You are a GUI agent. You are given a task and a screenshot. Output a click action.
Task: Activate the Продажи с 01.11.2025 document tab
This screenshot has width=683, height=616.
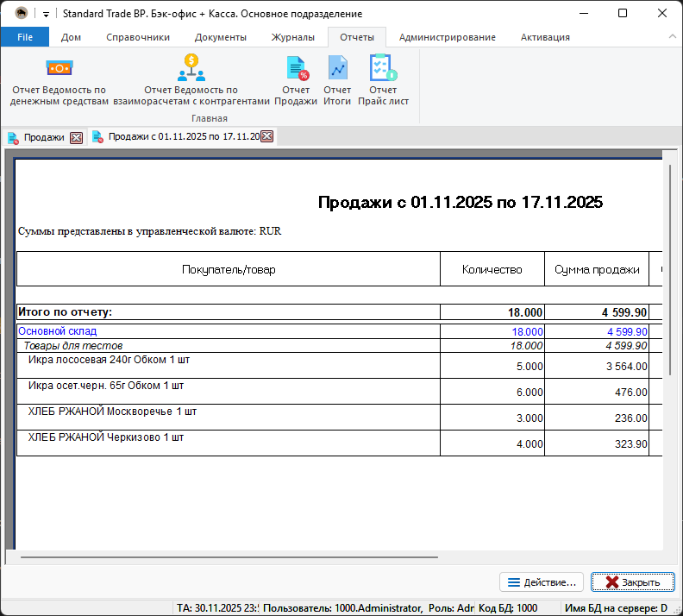click(184, 137)
